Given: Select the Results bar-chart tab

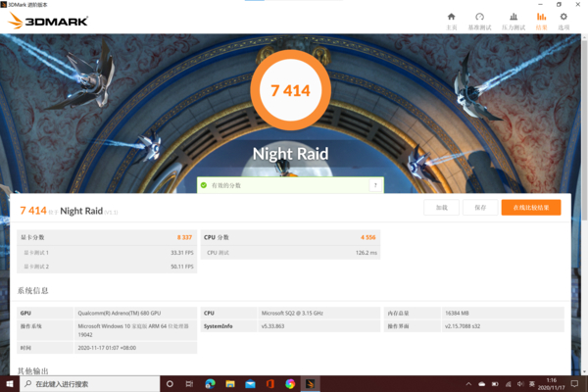Looking at the screenshot, I should pos(541,22).
